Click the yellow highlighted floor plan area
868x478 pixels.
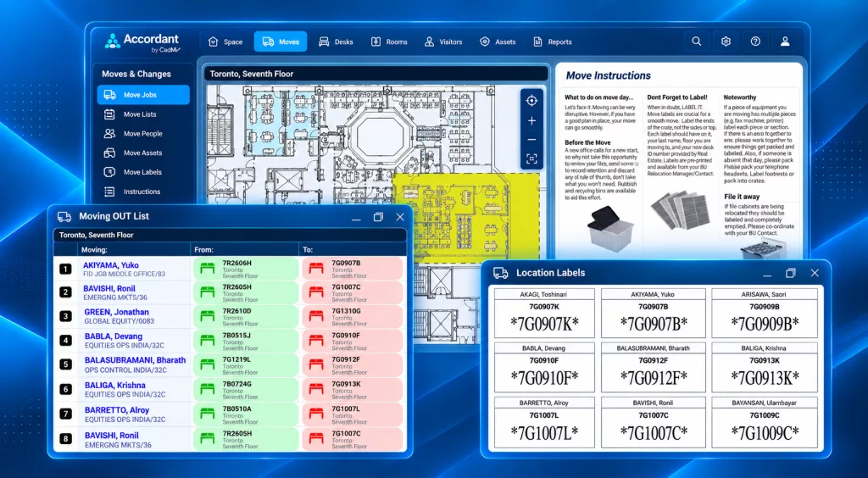tap(466, 217)
